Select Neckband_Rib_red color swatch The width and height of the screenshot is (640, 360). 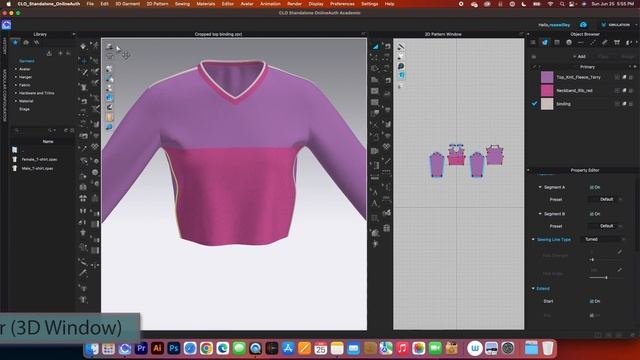pyautogui.click(x=547, y=90)
